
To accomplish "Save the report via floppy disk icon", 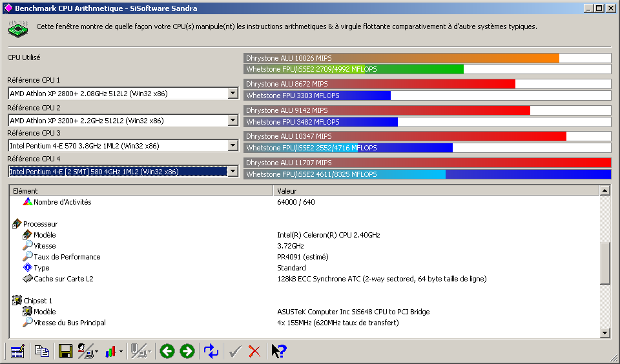I will coord(65,351).
